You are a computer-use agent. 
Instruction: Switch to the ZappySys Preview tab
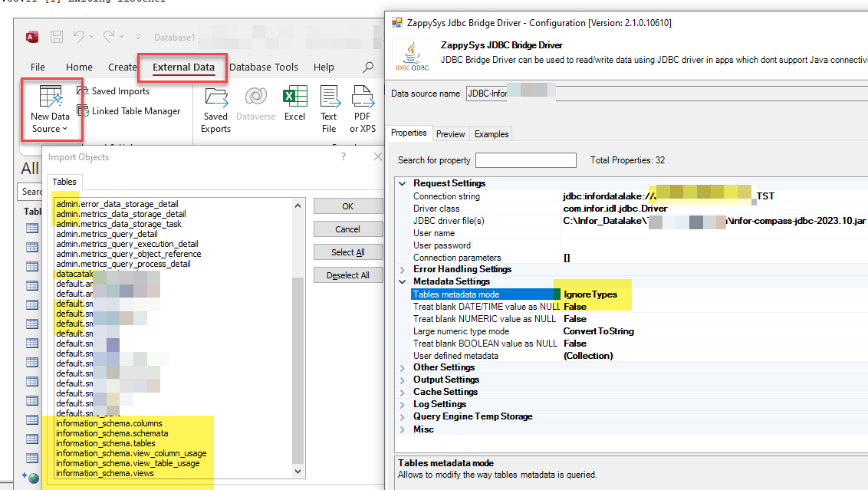[450, 134]
